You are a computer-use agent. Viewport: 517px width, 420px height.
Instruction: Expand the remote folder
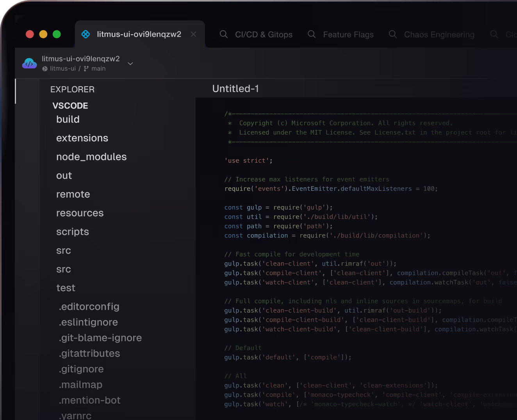click(x=73, y=194)
